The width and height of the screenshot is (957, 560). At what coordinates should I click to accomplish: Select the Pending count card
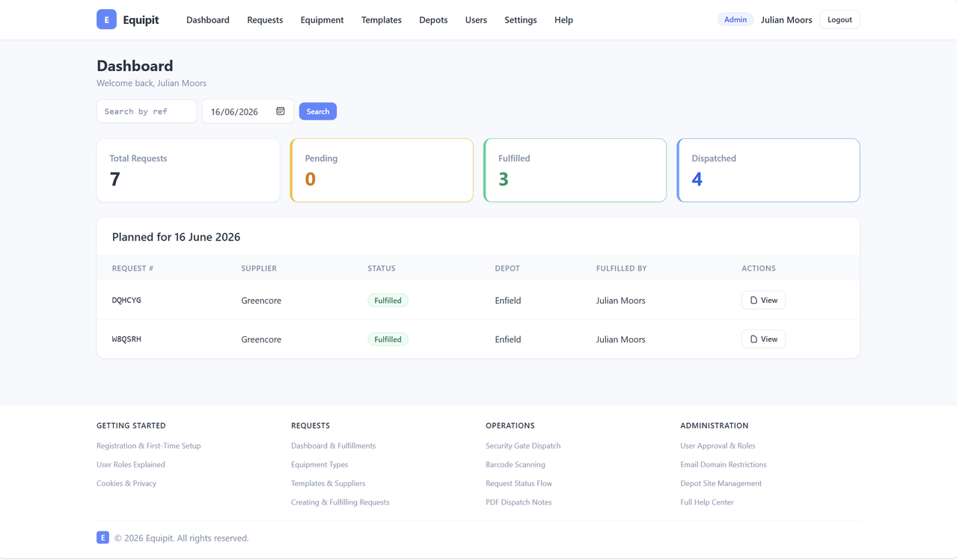coord(382,170)
